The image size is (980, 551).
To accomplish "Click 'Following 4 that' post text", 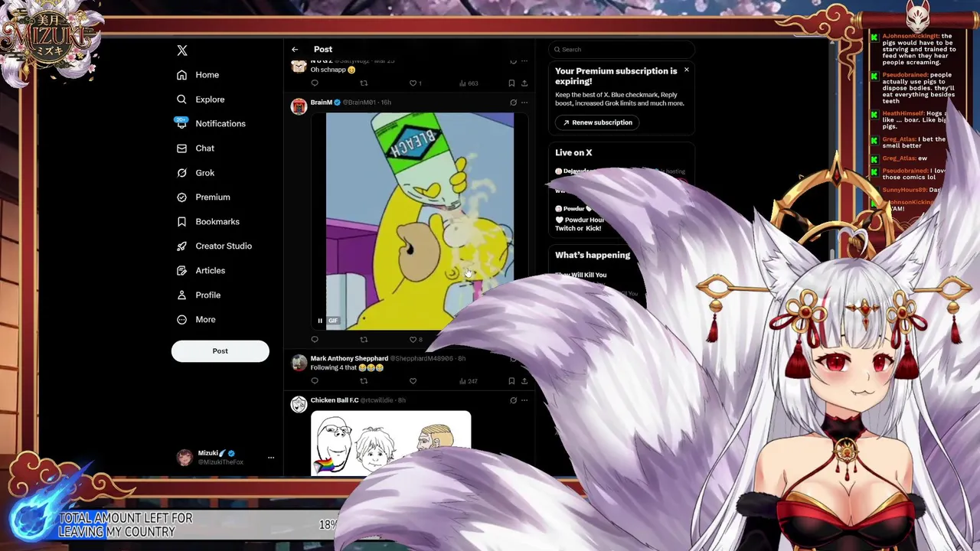I will pos(347,368).
